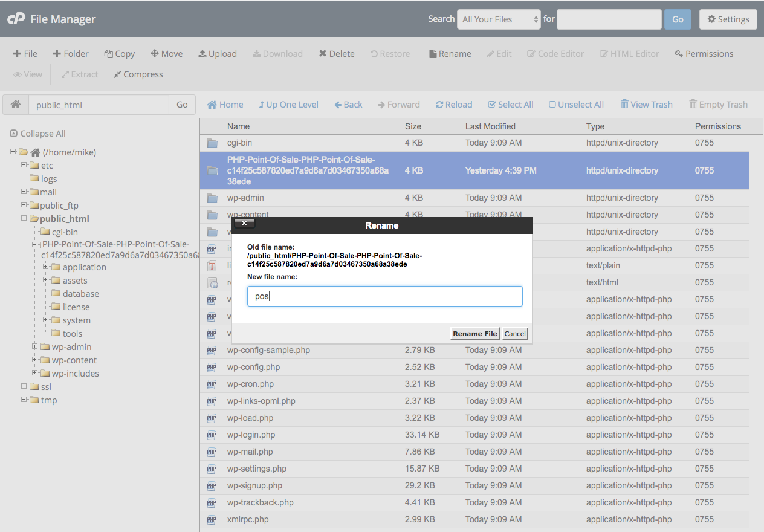This screenshot has height=532, width=764.
Task: Click the Compress toolbar button
Action: click(138, 74)
